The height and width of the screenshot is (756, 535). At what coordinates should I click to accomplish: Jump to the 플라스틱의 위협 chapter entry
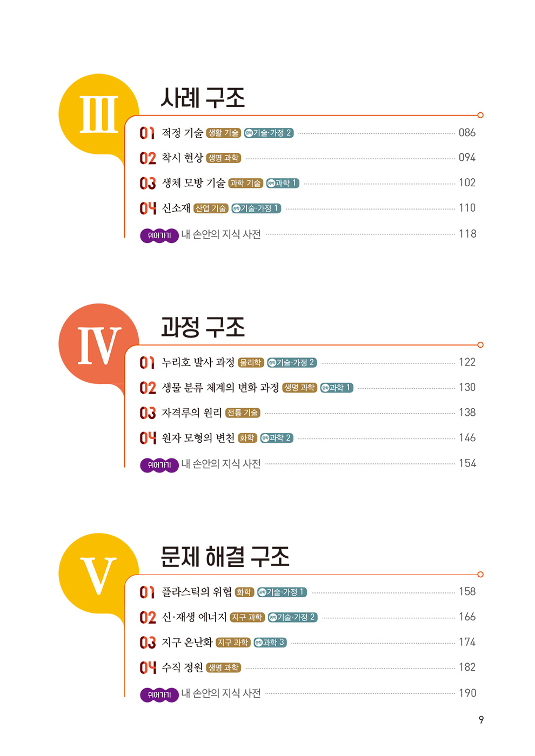(x=197, y=592)
